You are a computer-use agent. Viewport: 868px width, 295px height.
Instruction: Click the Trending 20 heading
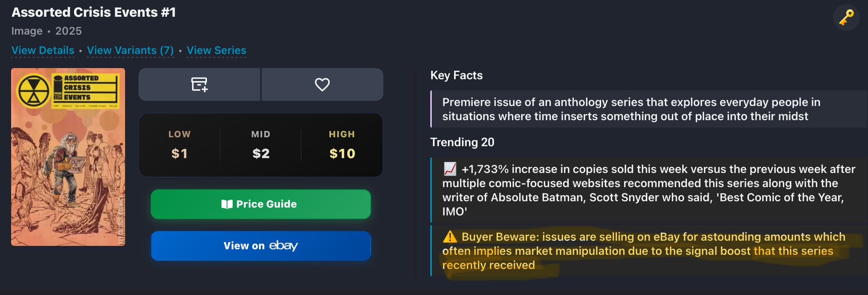pyautogui.click(x=462, y=142)
